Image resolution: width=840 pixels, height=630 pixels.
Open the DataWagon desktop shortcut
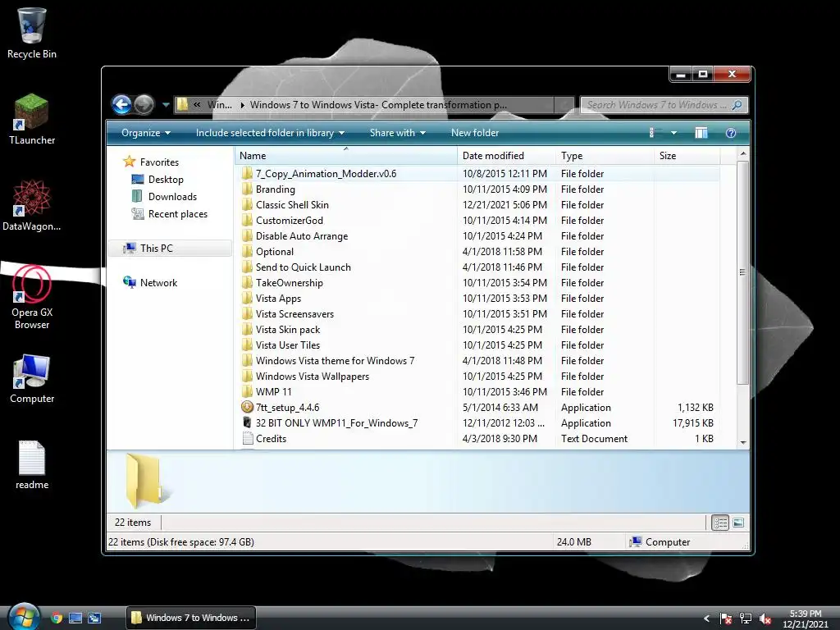point(32,206)
